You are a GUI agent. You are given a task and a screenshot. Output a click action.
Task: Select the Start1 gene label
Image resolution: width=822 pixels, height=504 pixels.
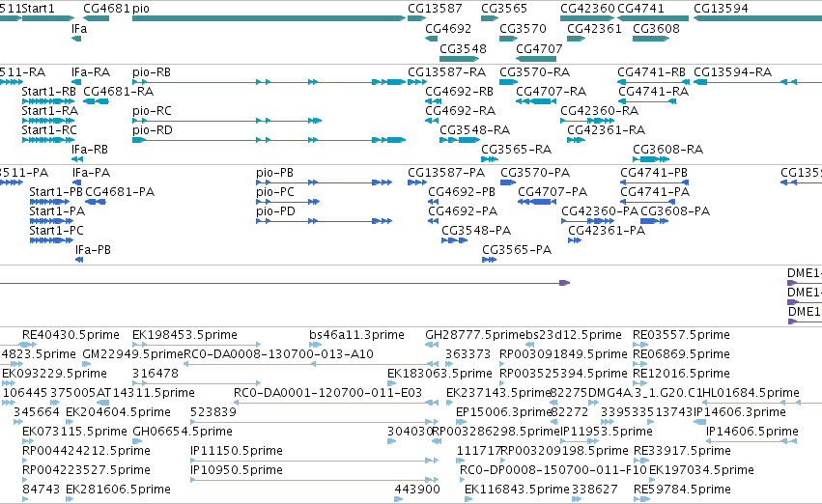pos(39,9)
